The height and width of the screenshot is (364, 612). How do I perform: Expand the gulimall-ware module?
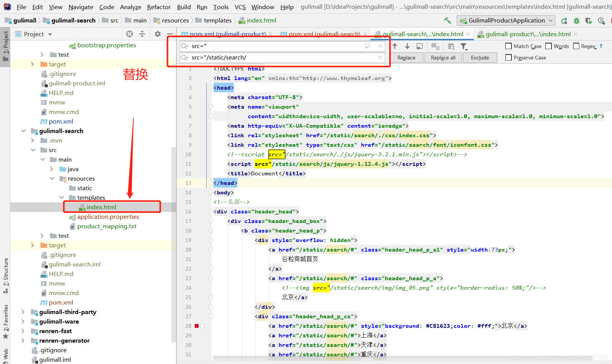(x=23, y=321)
